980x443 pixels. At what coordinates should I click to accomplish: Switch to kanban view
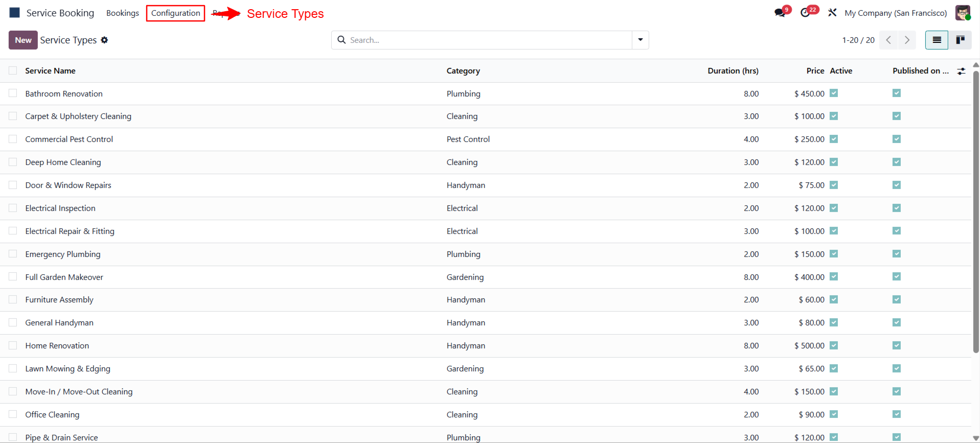click(x=960, y=40)
